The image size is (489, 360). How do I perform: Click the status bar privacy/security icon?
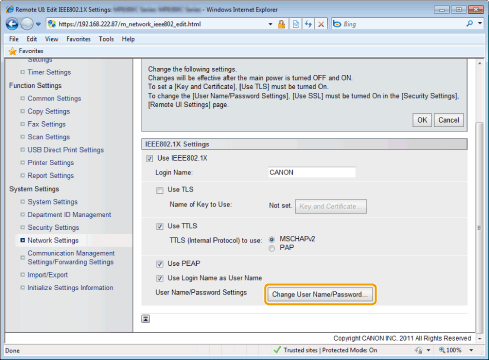coord(419,350)
